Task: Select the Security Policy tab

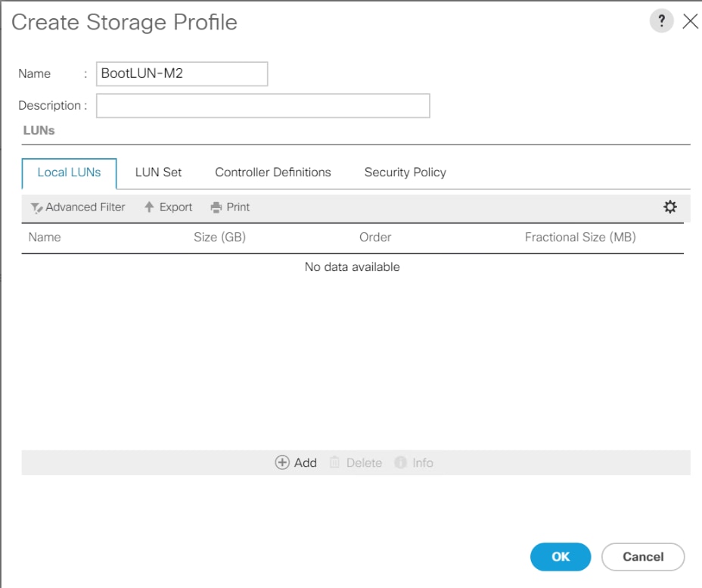Action: point(404,173)
